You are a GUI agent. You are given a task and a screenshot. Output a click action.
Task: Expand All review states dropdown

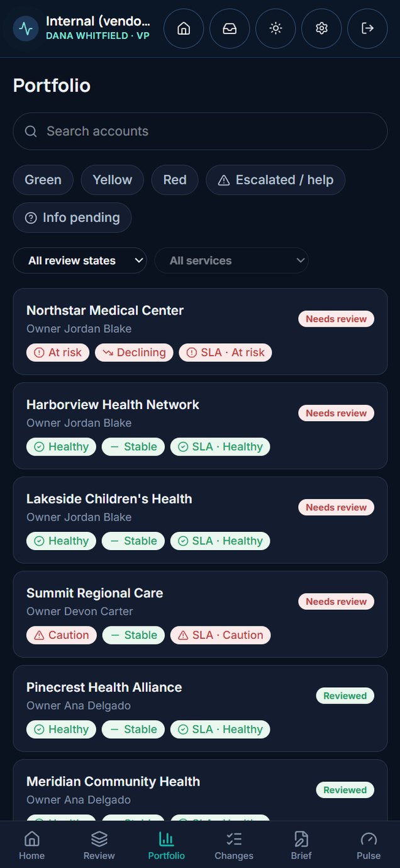(x=80, y=261)
